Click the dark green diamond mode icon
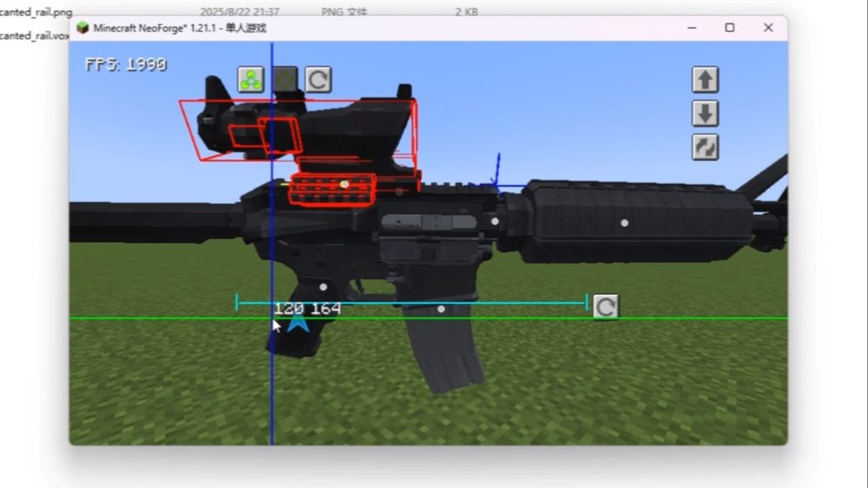 coord(285,80)
